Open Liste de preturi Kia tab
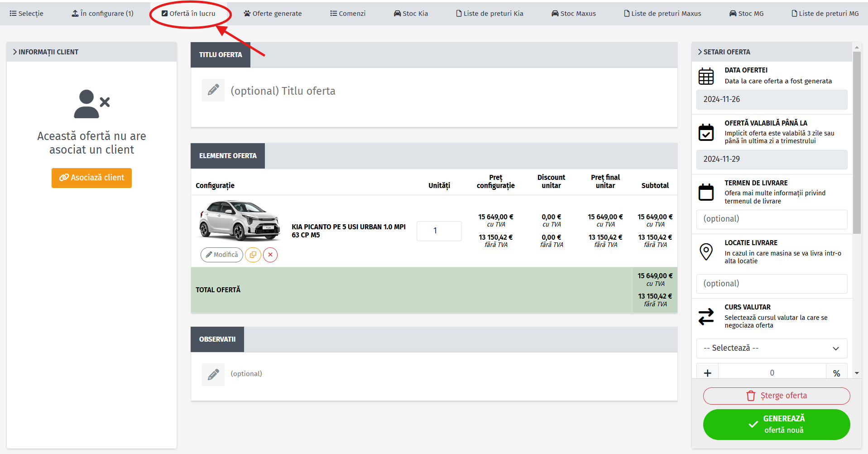 click(x=489, y=14)
